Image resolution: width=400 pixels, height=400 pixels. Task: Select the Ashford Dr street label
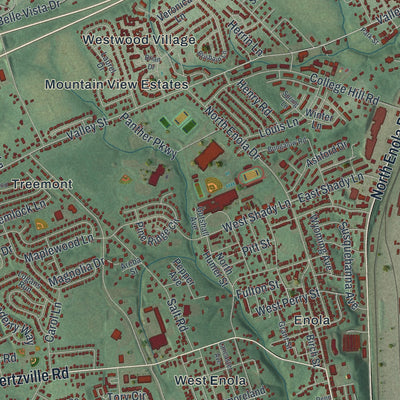point(327,153)
